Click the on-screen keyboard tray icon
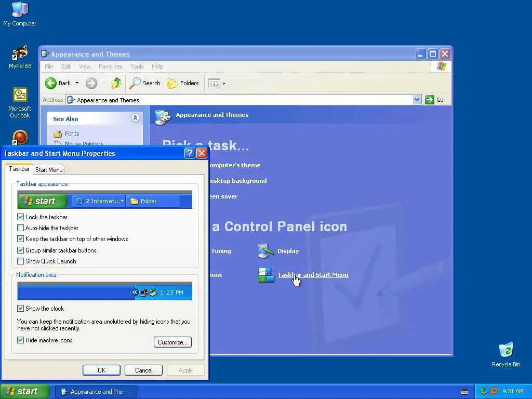 (x=464, y=392)
